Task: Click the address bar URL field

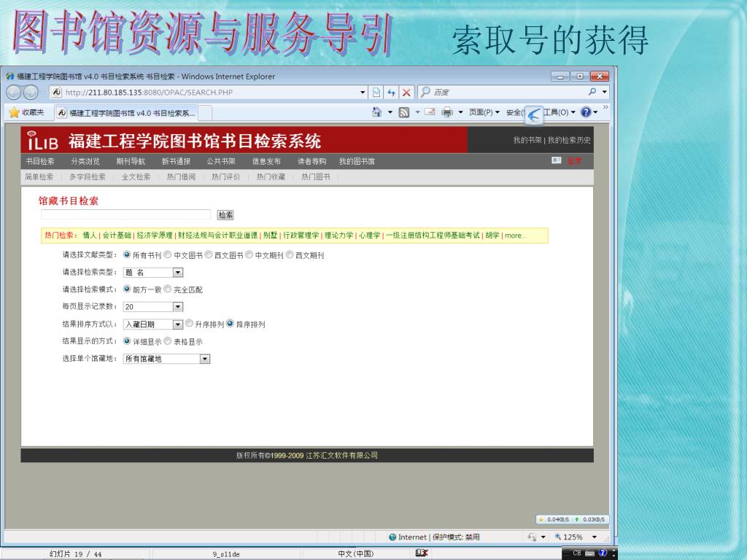Action: pos(211,92)
